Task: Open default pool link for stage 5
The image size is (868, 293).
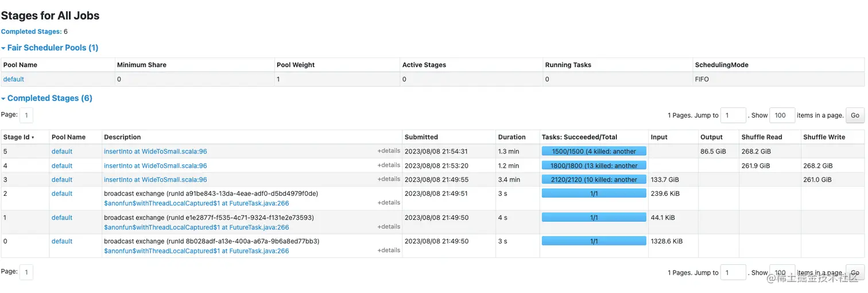Action: [x=62, y=152]
